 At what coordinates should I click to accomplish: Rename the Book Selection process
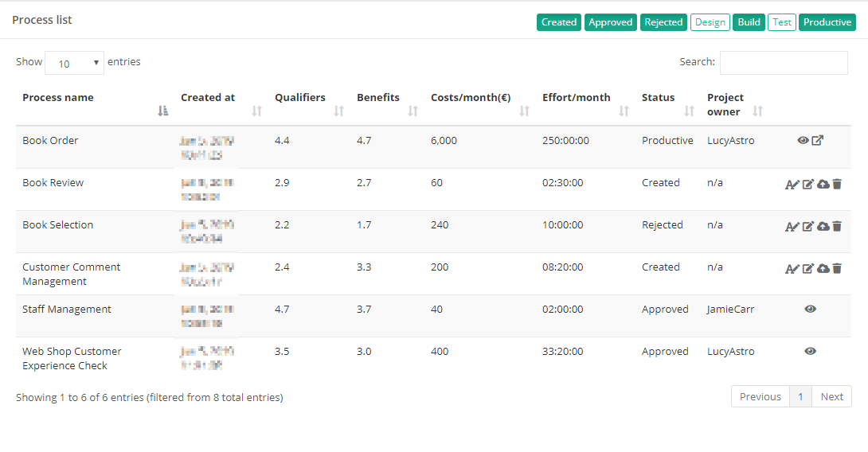click(x=792, y=226)
